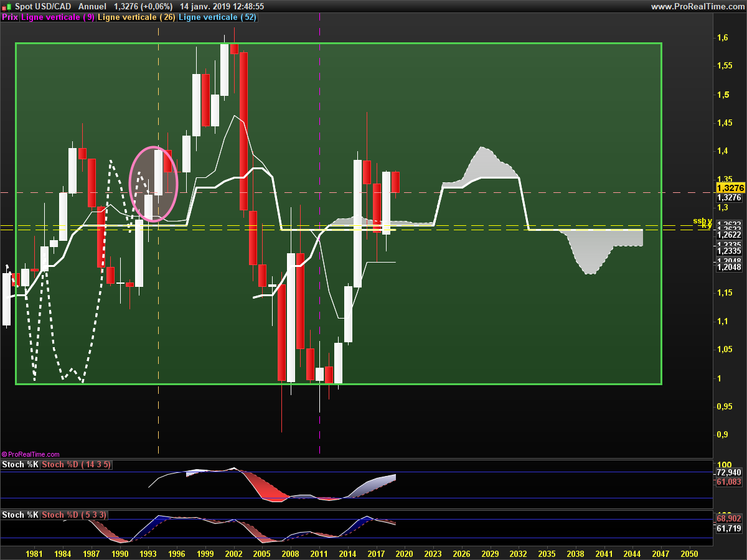The height and width of the screenshot is (560, 747).
Task: Click the 1,3276 (+0,06%) price readout
Action: [143, 6]
